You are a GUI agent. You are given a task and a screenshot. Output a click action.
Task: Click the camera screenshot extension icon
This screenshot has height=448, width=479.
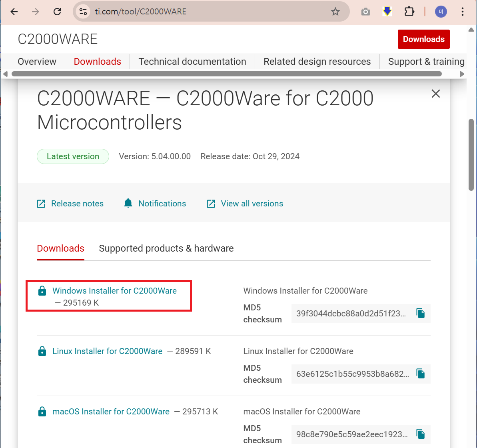[365, 12]
